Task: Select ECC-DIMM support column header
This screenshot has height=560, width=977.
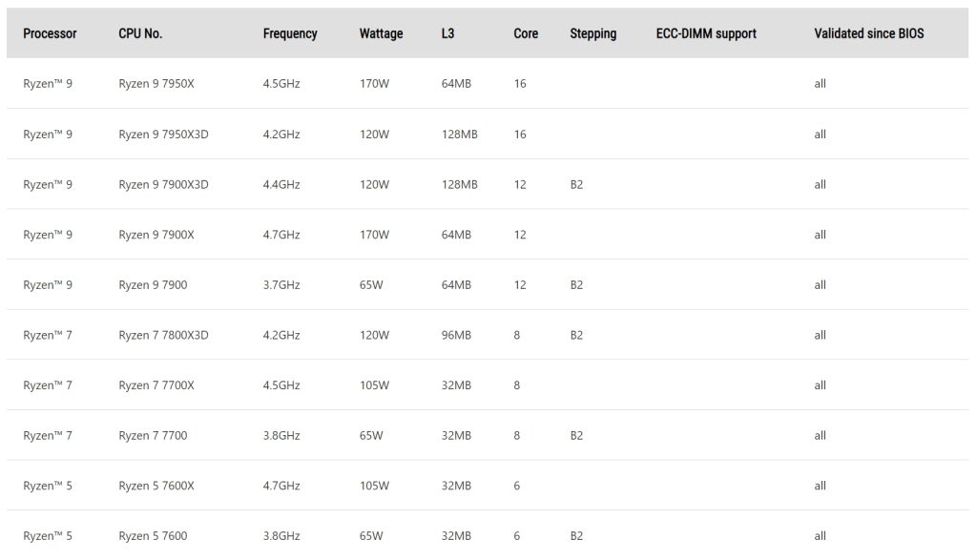Action: (706, 33)
